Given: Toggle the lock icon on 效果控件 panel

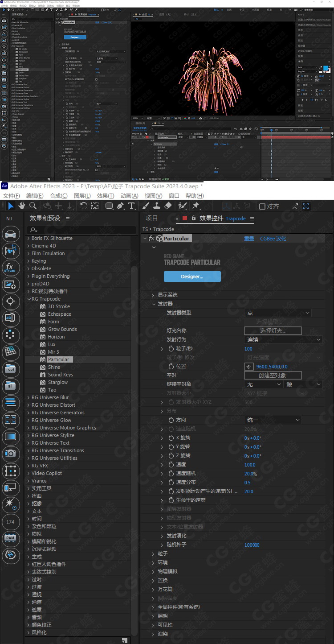Looking at the screenshot, I should 193,218.
